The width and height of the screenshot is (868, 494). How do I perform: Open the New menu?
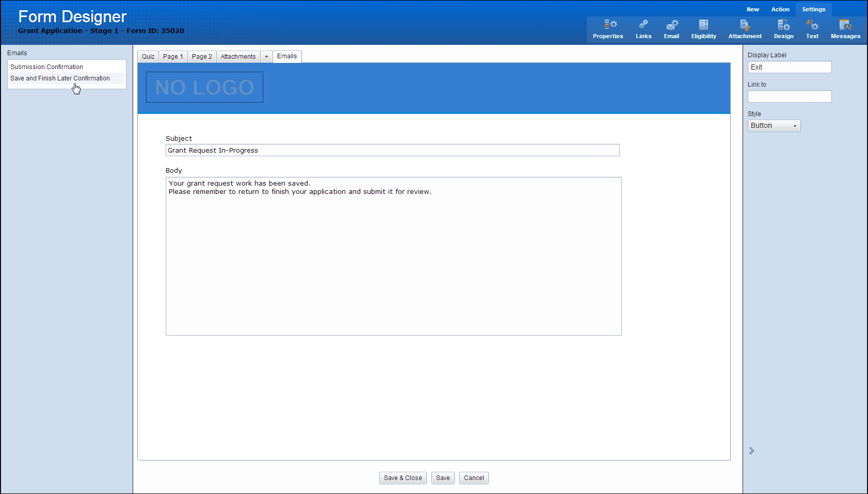[752, 9]
